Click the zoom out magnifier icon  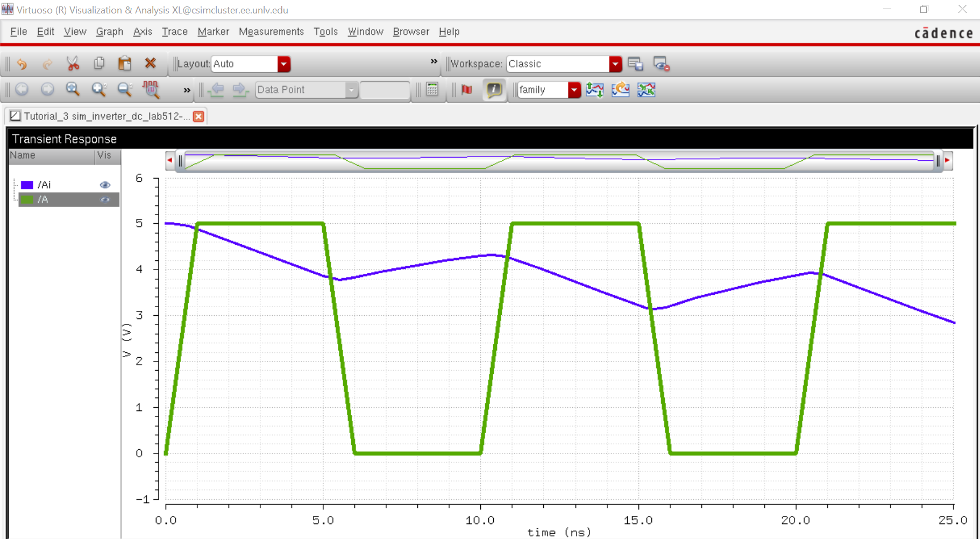[125, 89]
